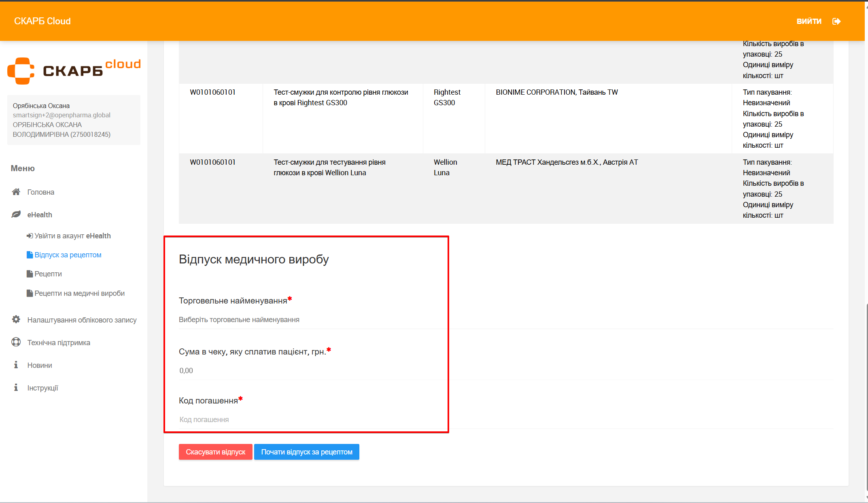
Task: Click the home icon beside Головна
Action: pyautogui.click(x=16, y=192)
